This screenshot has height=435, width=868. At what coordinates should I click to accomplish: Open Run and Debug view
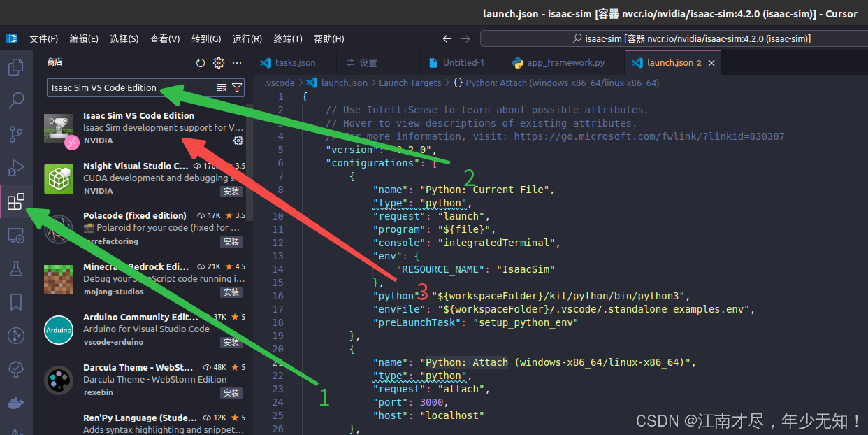(x=15, y=168)
